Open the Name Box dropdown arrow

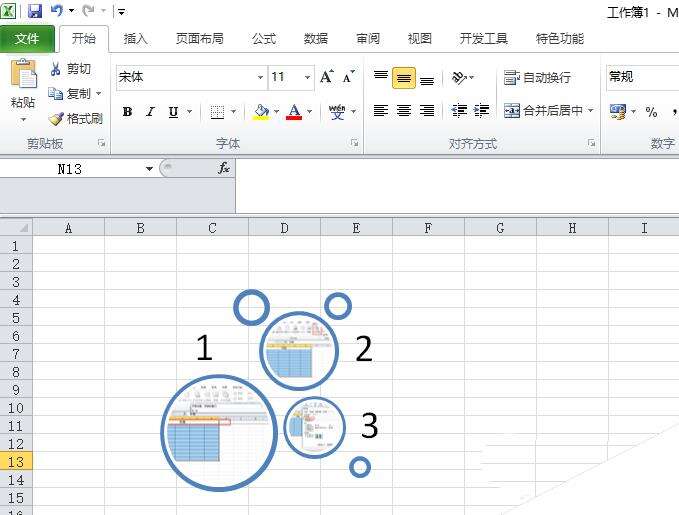point(149,169)
